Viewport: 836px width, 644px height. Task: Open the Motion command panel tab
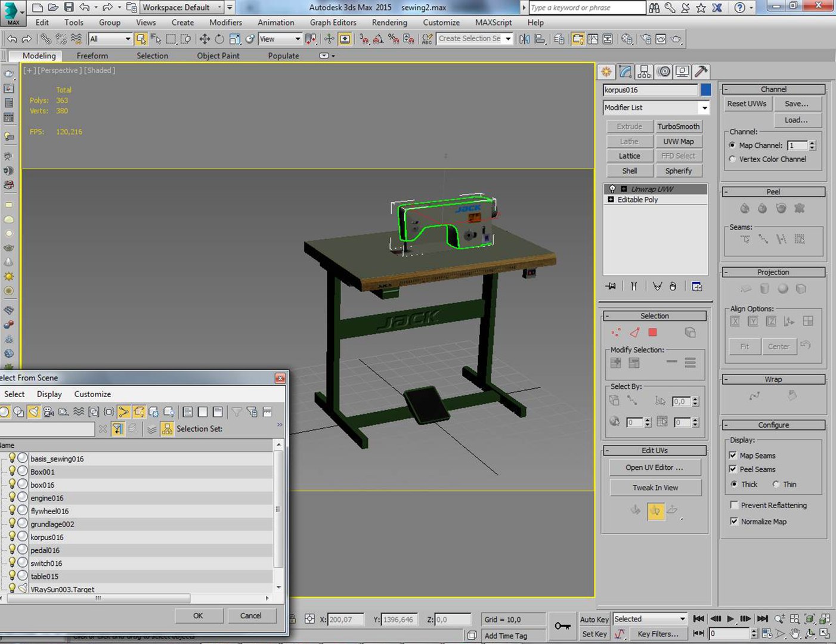point(664,72)
